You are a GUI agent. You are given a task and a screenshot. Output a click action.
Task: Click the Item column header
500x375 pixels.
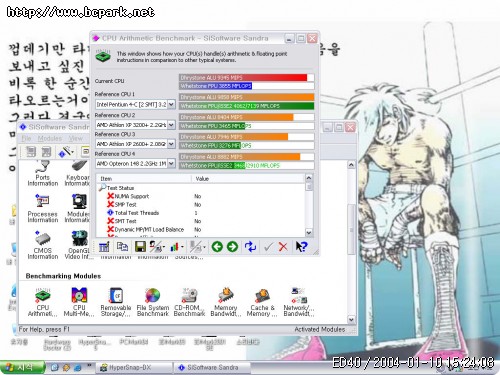(144, 179)
